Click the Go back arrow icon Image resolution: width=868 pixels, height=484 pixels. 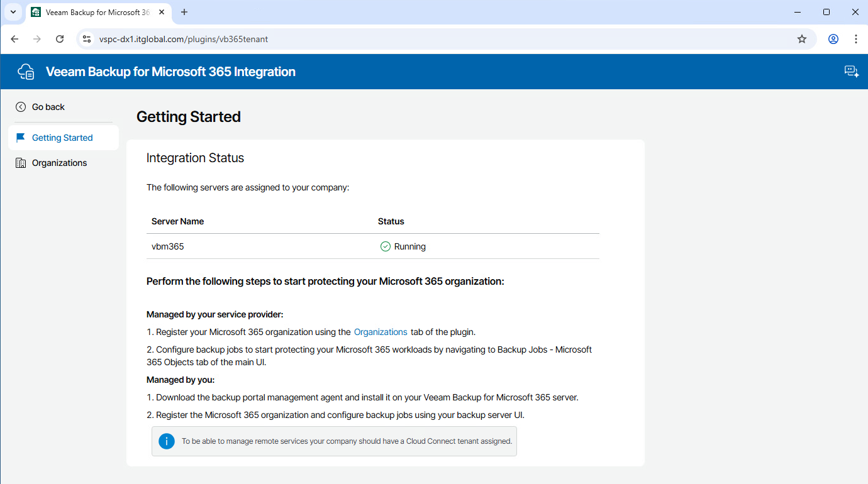(21, 107)
